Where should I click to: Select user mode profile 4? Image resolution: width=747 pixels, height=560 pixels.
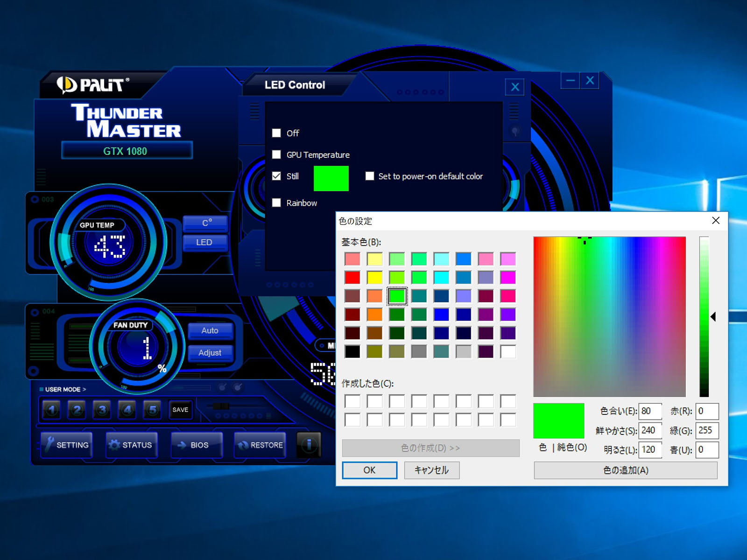[x=127, y=410]
